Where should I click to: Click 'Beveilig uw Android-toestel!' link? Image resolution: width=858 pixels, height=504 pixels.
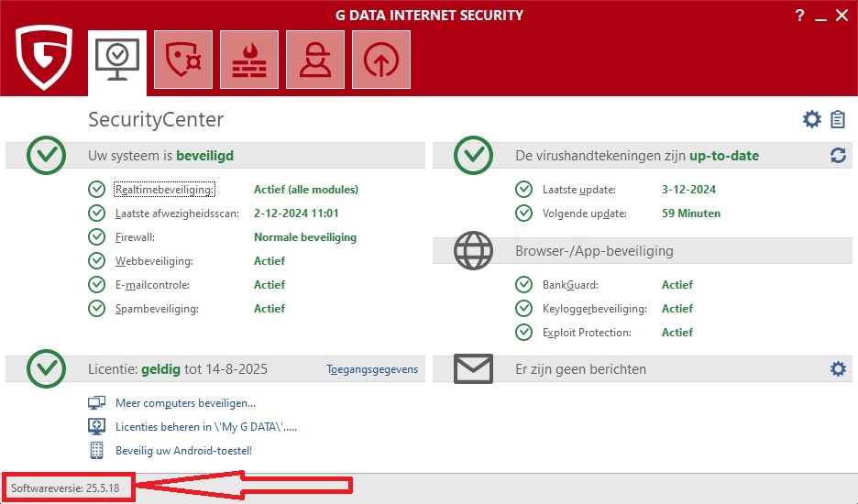tap(183, 451)
